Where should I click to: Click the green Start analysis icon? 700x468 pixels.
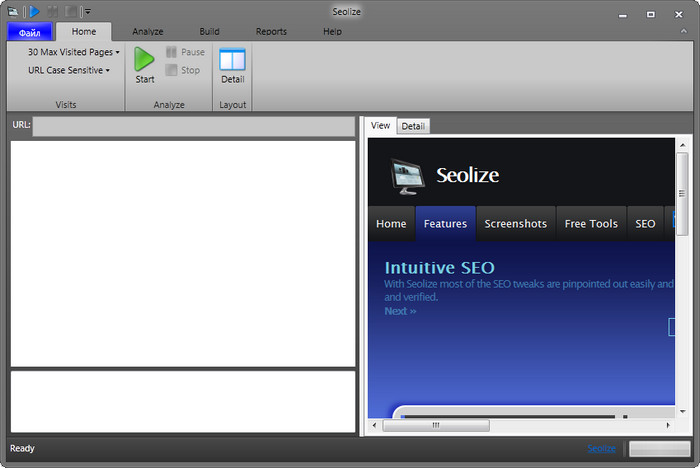(x=145, y=59)
